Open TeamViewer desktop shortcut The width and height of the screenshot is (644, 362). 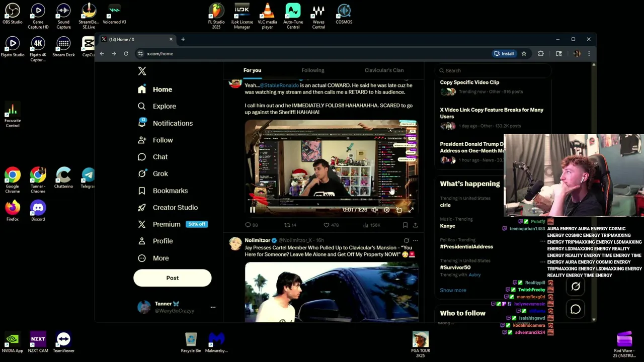[63, 342]
